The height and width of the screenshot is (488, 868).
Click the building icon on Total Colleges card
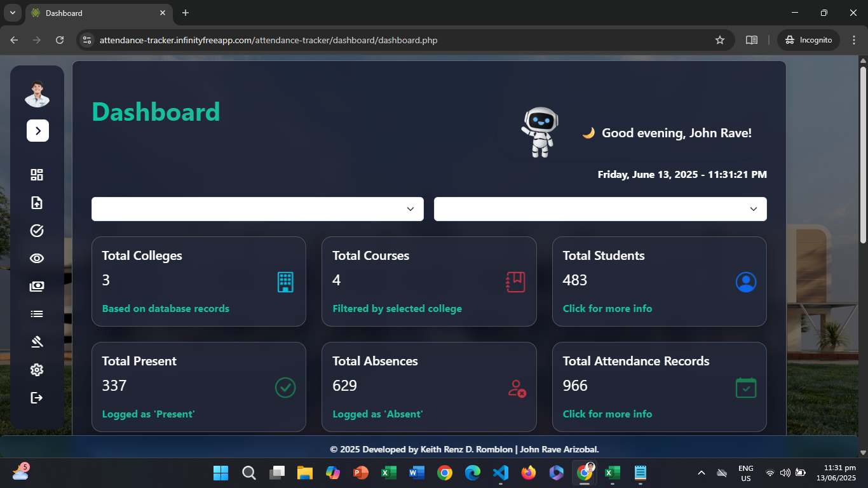coord(285,282)
